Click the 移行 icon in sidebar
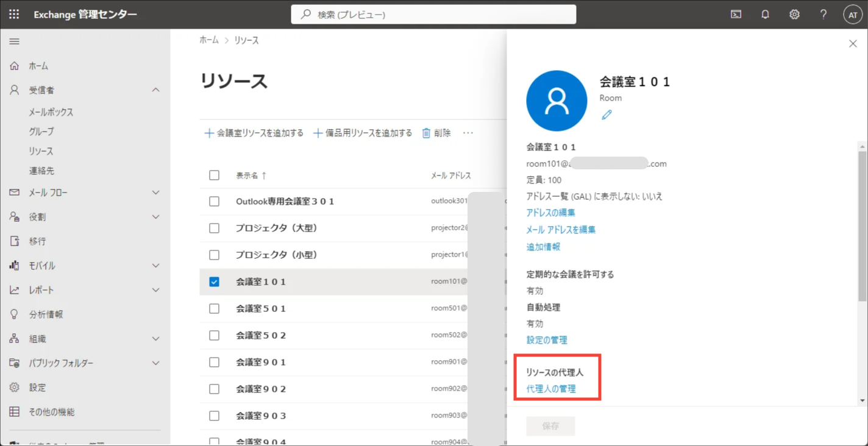This screenshot has height=446, width=868. (x=15, y=241)
